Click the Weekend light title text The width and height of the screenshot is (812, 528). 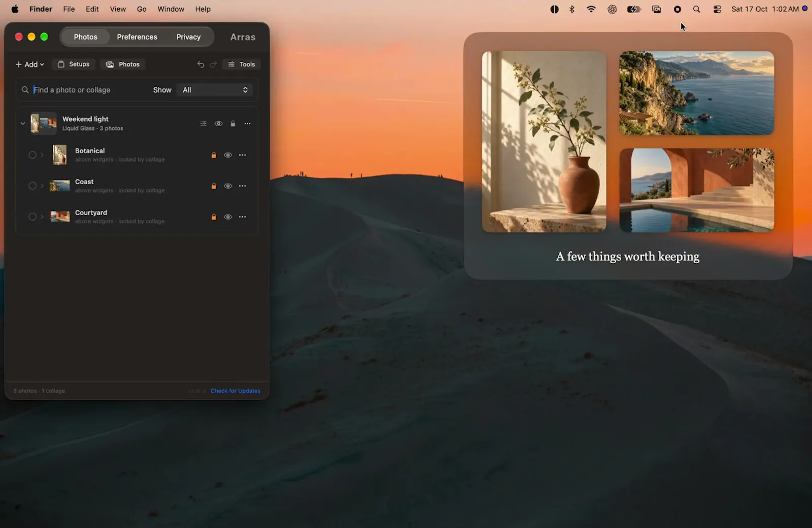click(85, 119)
